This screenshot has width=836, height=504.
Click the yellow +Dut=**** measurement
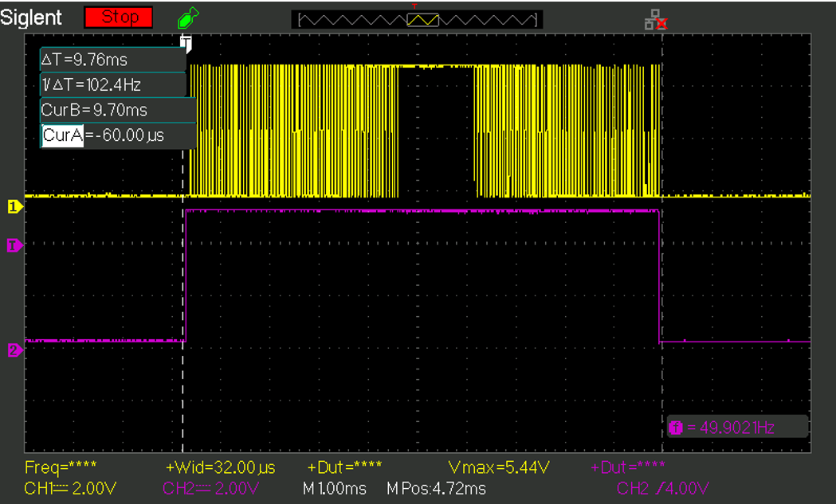(344, 467)
